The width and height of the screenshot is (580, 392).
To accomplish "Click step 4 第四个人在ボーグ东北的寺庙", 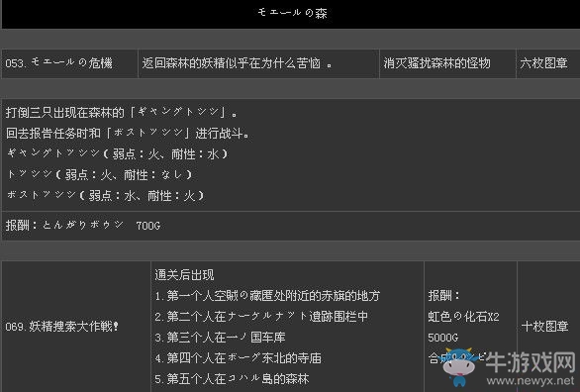I will click(238, 358).
